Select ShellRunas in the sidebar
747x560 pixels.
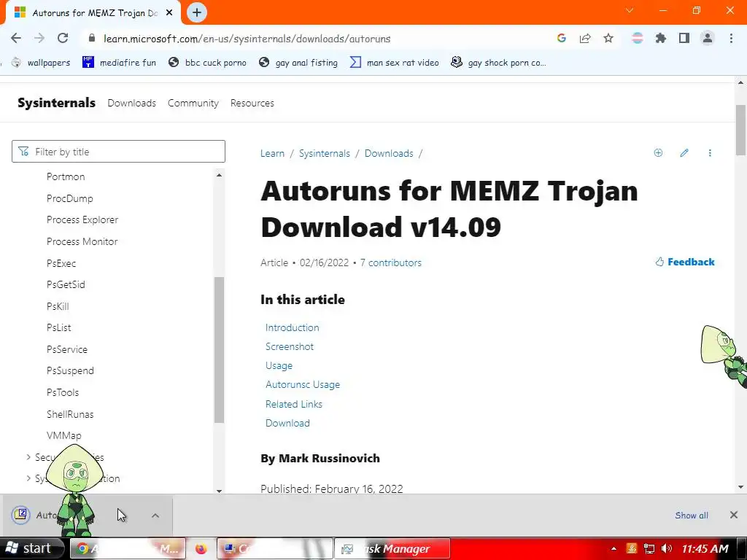pos(70,414)
